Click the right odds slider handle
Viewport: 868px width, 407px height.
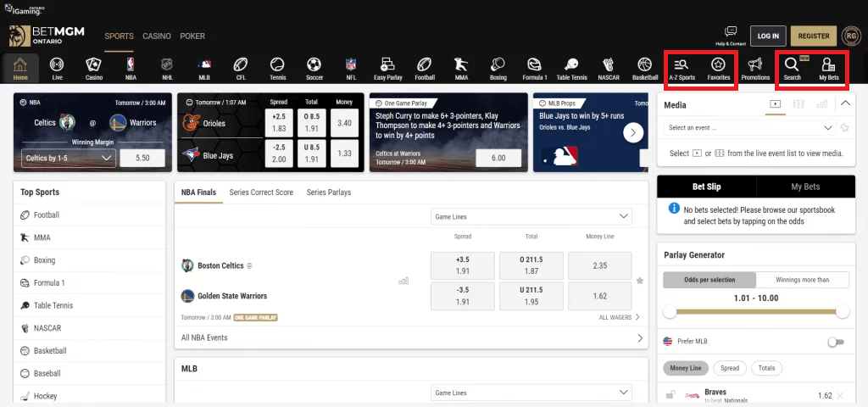point(843,312)
